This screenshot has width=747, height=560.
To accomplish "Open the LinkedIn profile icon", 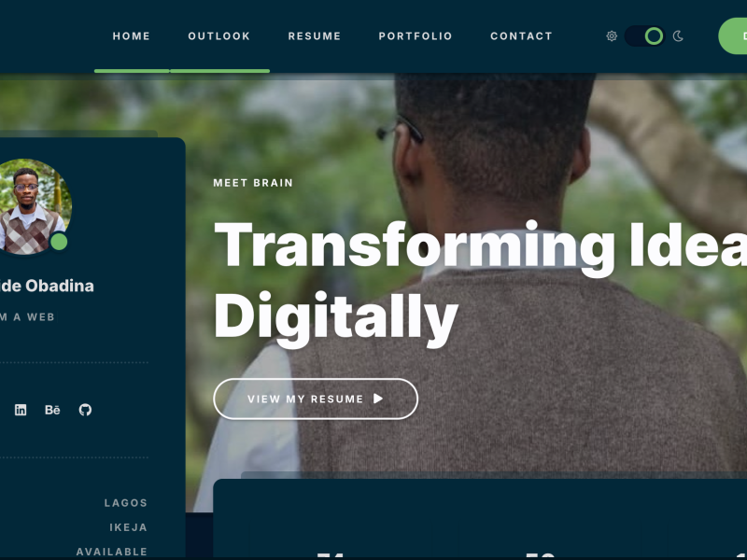I will click(21, 410).
